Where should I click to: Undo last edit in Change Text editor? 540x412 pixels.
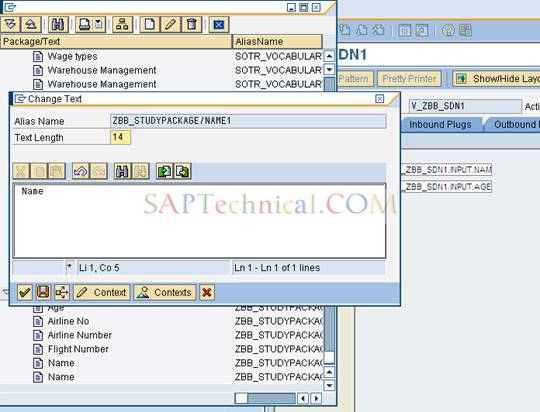tap(81, 171)
